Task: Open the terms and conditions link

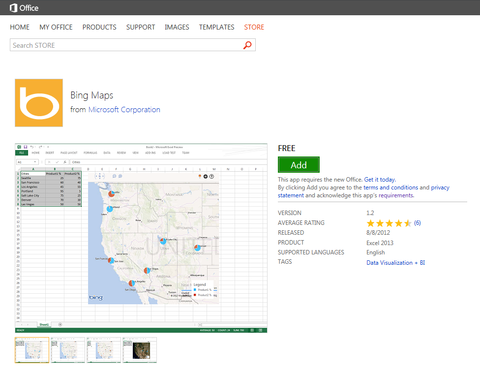Action: (x=390, y=187)
